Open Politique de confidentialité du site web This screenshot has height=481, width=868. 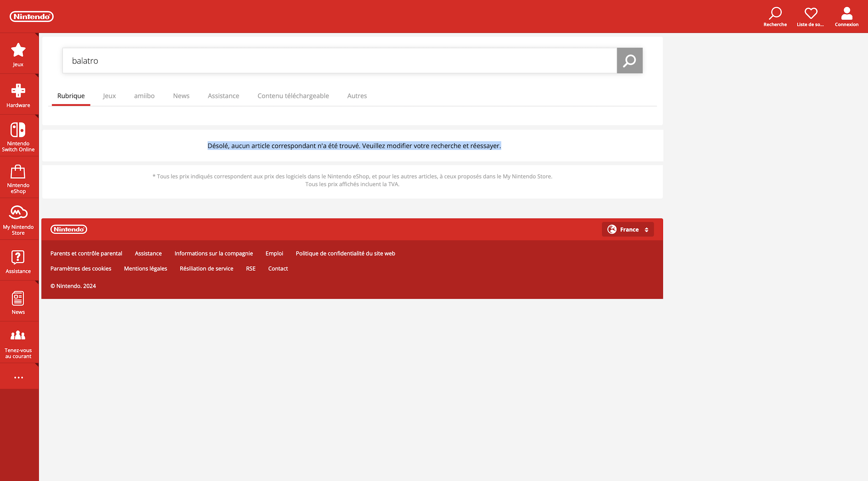(345, 253)
